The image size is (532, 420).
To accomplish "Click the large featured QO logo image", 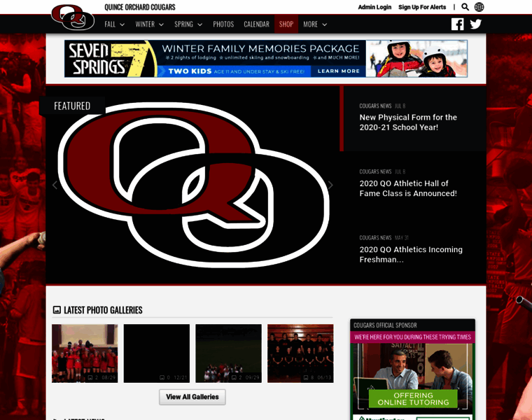I will tap(193, 185).
